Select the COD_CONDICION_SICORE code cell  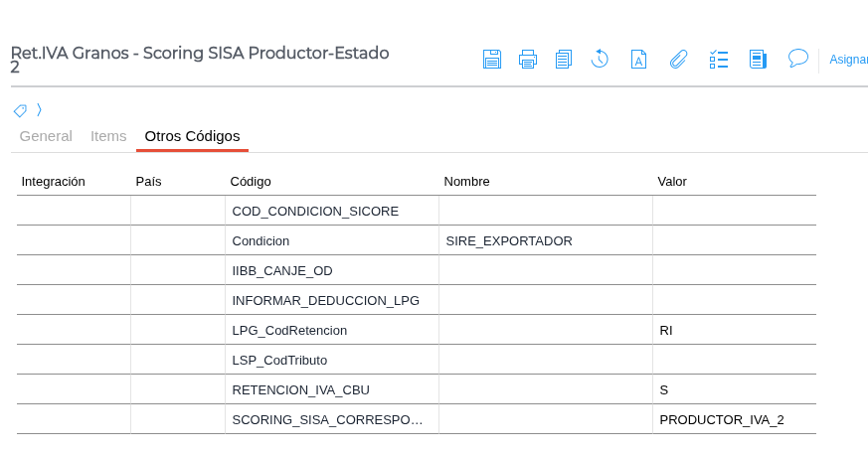(315, 211)
